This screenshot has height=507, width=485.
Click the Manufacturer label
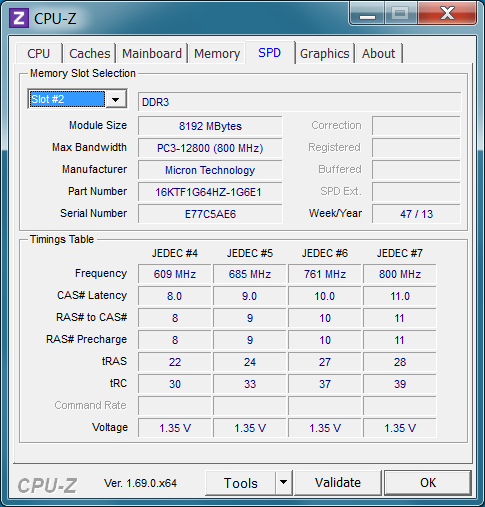[x=94, y=169]
